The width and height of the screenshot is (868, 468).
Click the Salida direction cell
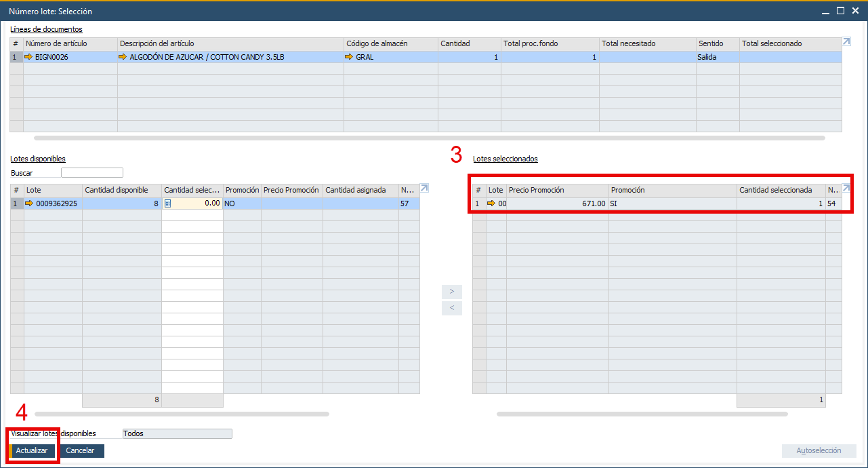[x=718, y=57]
